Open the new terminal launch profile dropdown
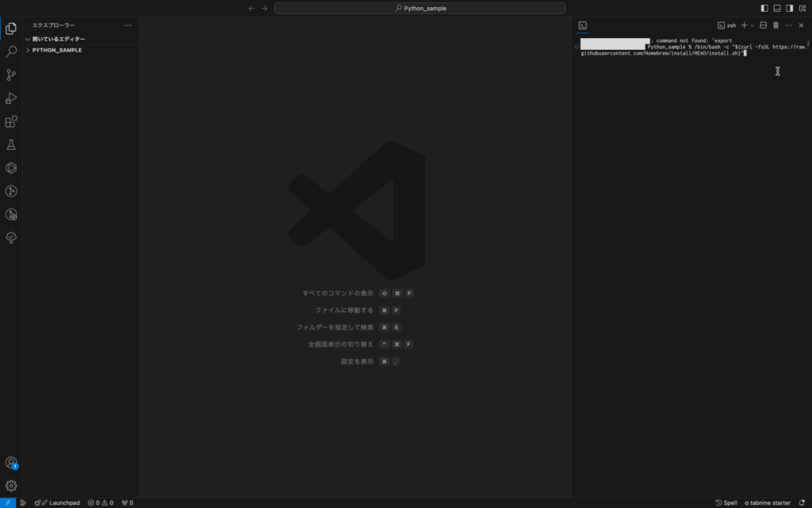 click(x=753, y=25)
